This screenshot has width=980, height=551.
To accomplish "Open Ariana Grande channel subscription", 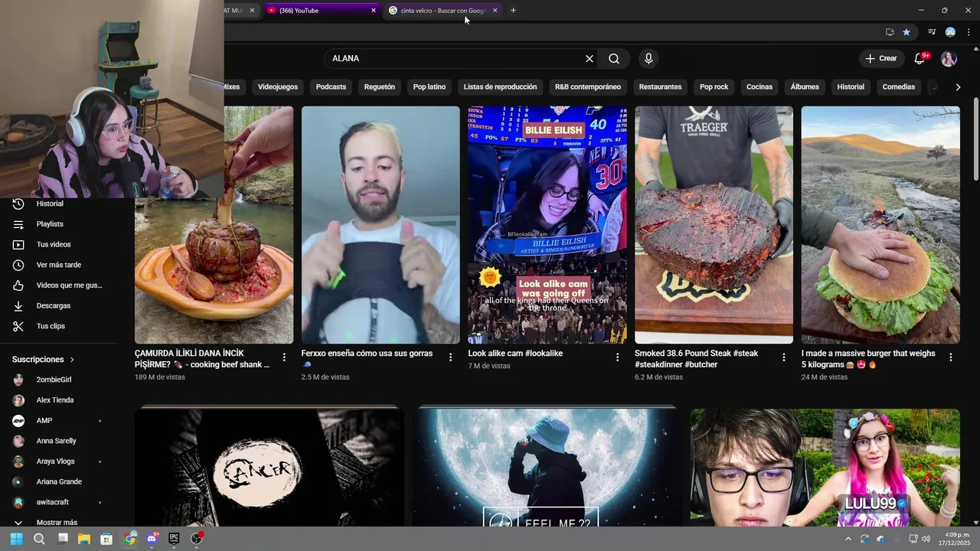I will (x=58, y=481).
